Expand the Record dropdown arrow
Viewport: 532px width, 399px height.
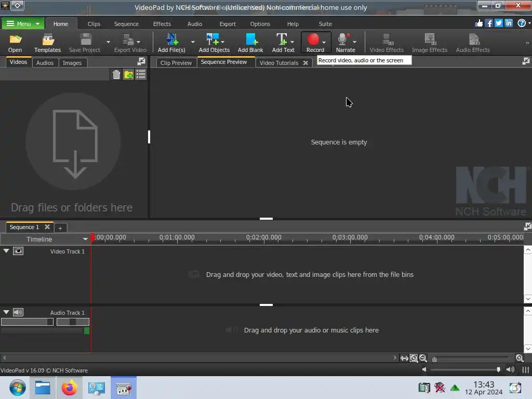[x=324, y=42]
